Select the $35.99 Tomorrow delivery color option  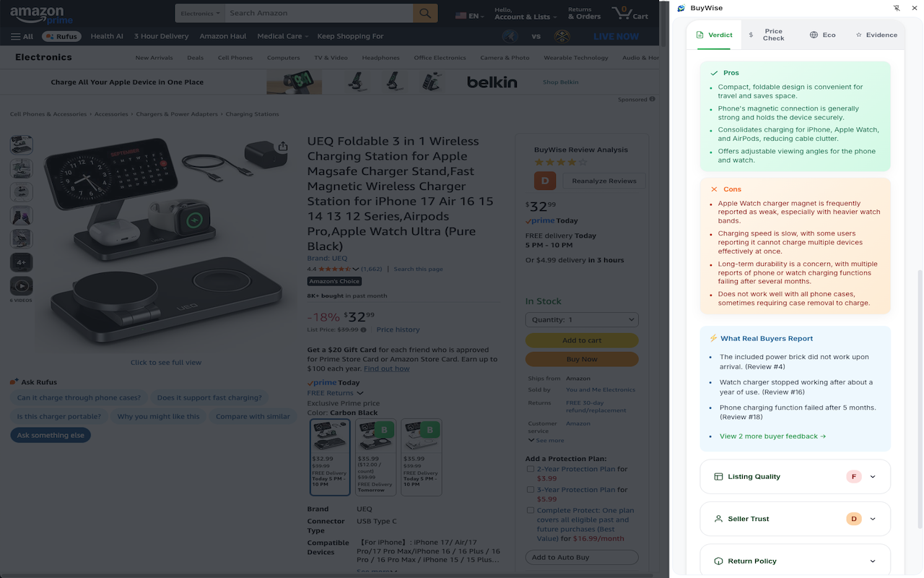[375, 457]
